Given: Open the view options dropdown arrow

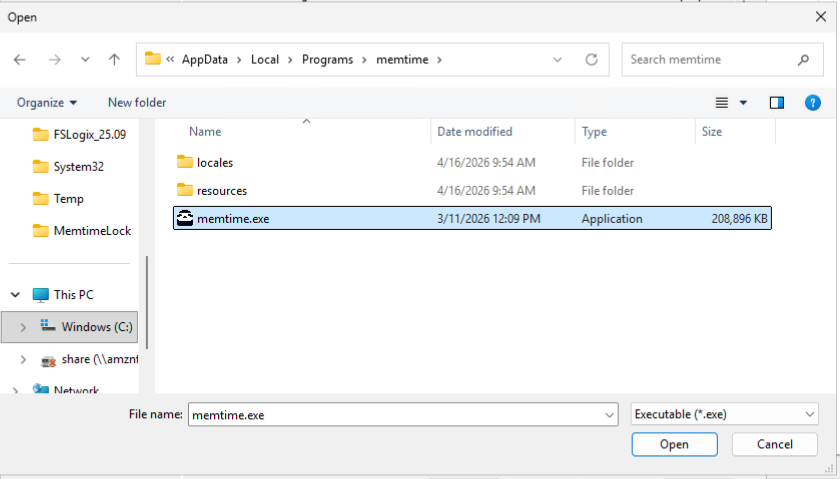Looking at the screenshot, I should pyautogui.click(x=743, y=102).
